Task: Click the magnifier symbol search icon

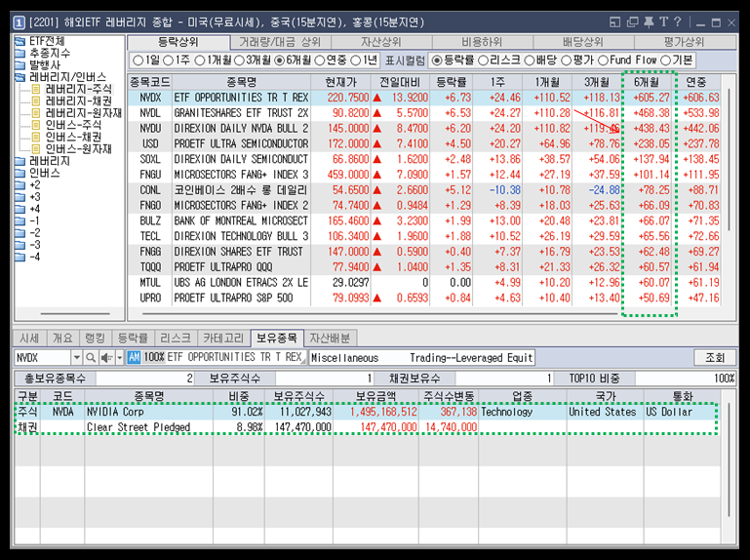Action: coord(91,357)
